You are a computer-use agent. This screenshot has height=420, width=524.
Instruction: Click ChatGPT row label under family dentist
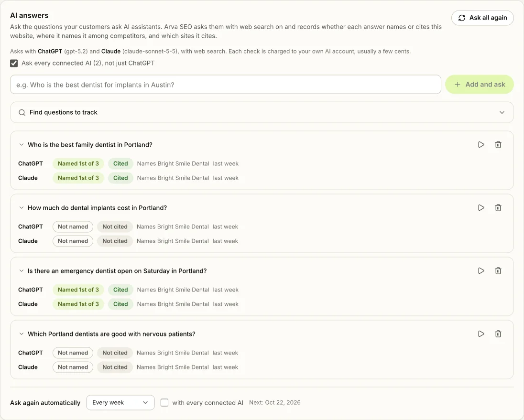click(31, 163)
